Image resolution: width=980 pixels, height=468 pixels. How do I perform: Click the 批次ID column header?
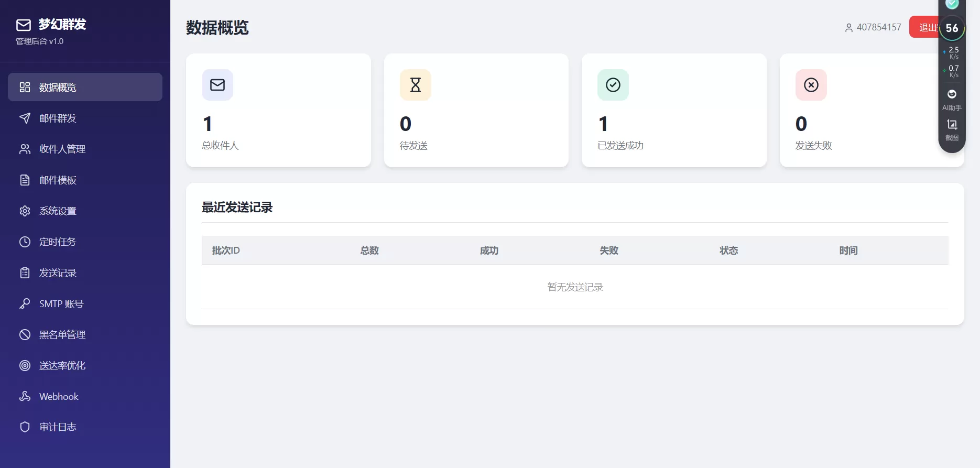226,251
